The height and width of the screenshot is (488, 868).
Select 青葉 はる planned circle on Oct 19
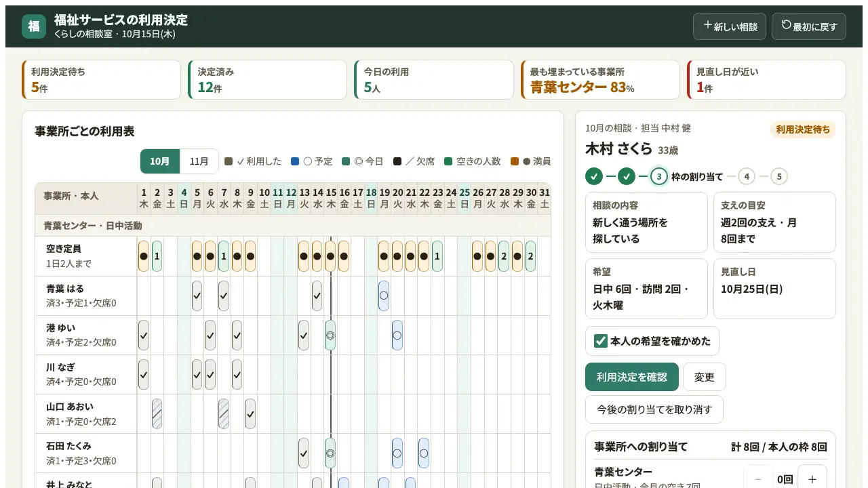click(384, 296)
